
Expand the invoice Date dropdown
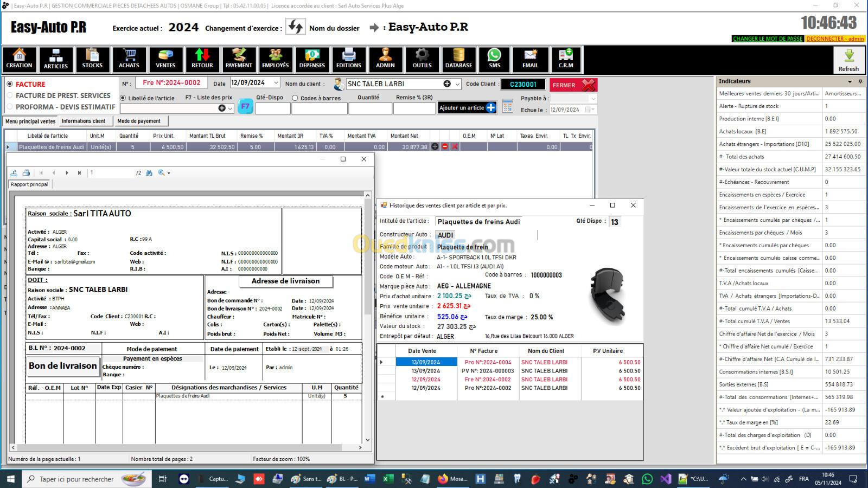(276, 84)
